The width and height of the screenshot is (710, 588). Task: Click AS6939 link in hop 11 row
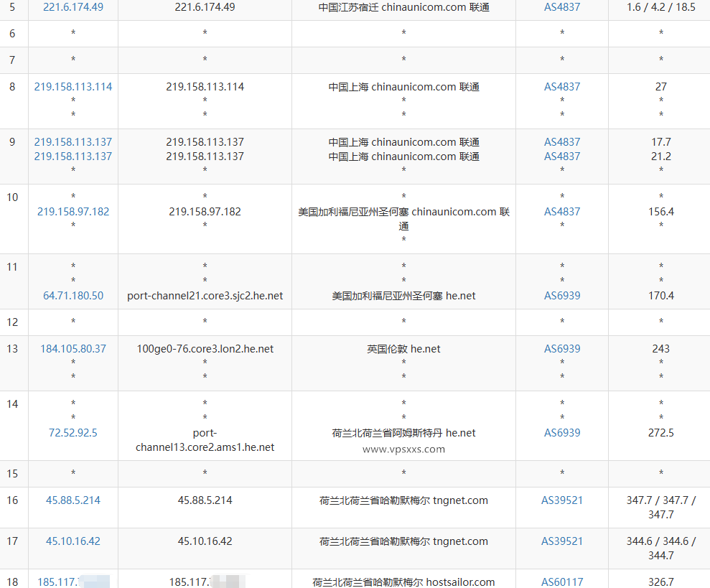pos(562,295)
